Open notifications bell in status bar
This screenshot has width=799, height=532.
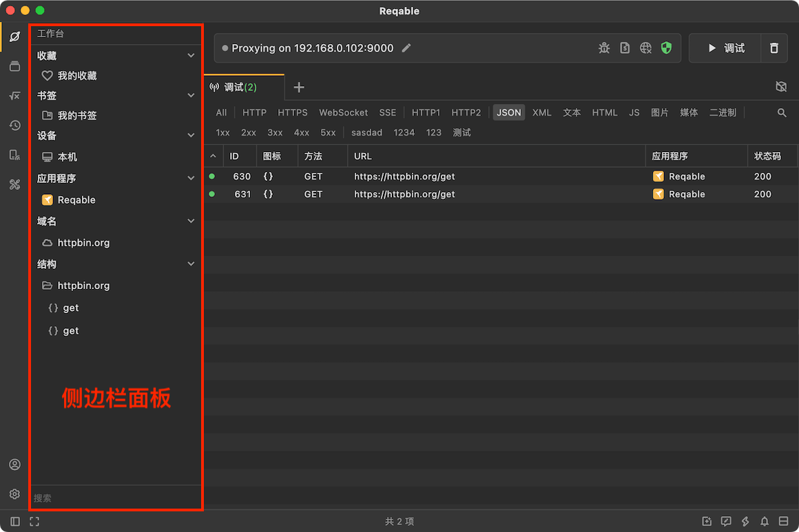tap(765, 521)
